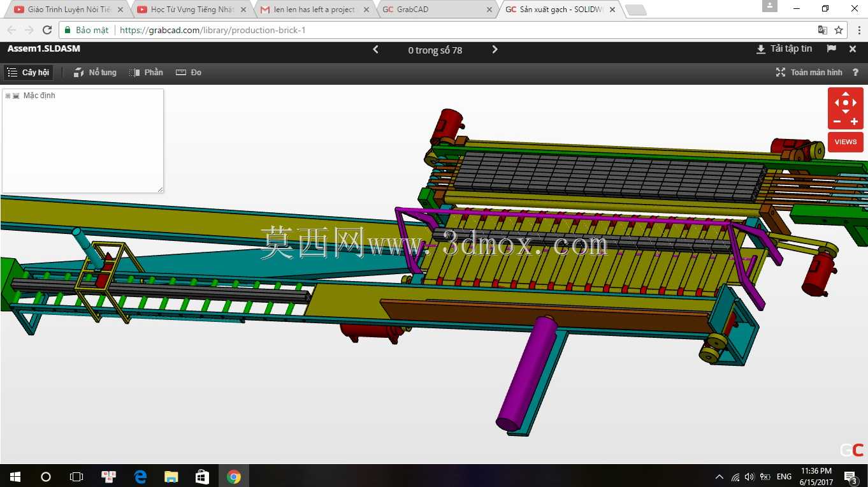
Task: Open the red VIEWS button
Action: 846,142
